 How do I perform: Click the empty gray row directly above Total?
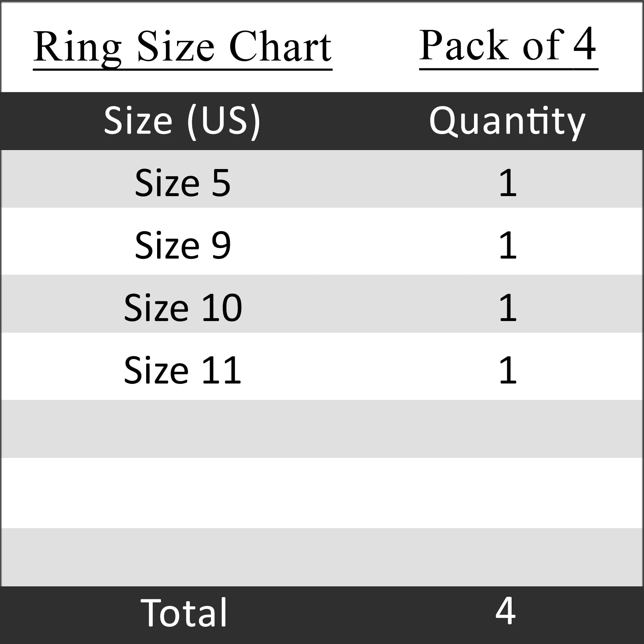pos(322,557)
